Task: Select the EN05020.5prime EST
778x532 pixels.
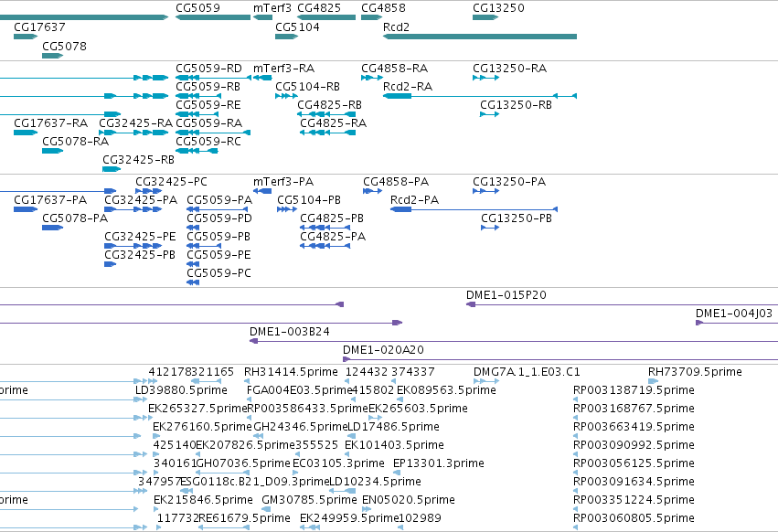Action: [x=367, y=509]
